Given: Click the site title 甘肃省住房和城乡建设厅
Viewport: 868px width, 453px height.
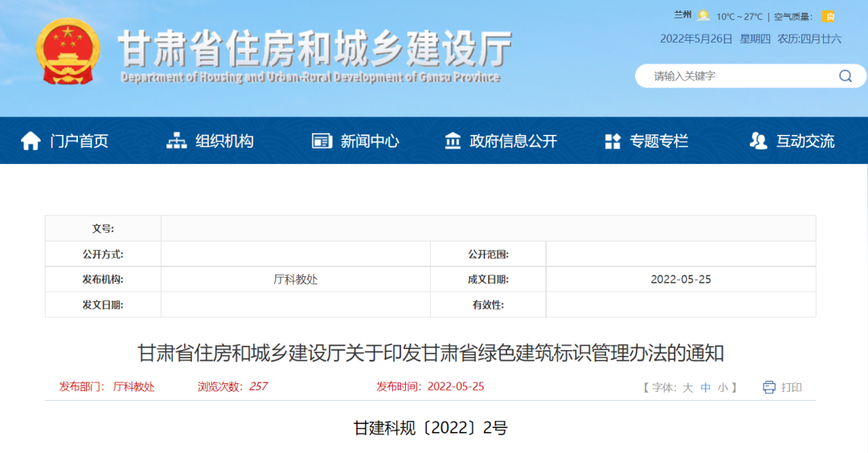Looking at the screenshot, I should [x=316, y=49].
